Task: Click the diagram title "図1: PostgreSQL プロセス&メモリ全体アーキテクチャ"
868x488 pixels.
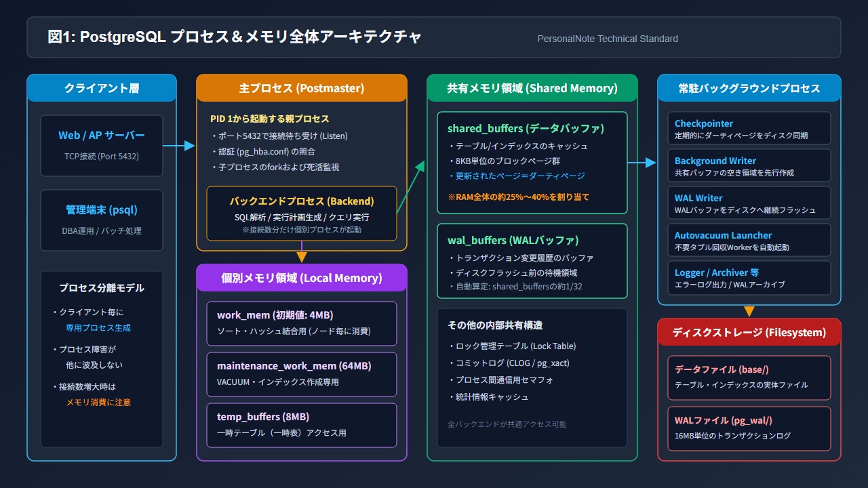Action: (x=235, y=37)
